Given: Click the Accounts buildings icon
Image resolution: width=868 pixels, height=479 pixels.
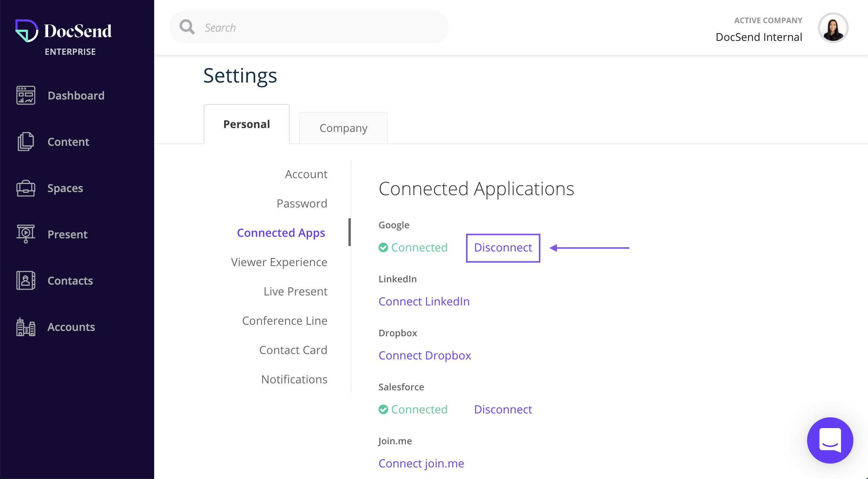Looking at the screenshot, I should [26, 327].
